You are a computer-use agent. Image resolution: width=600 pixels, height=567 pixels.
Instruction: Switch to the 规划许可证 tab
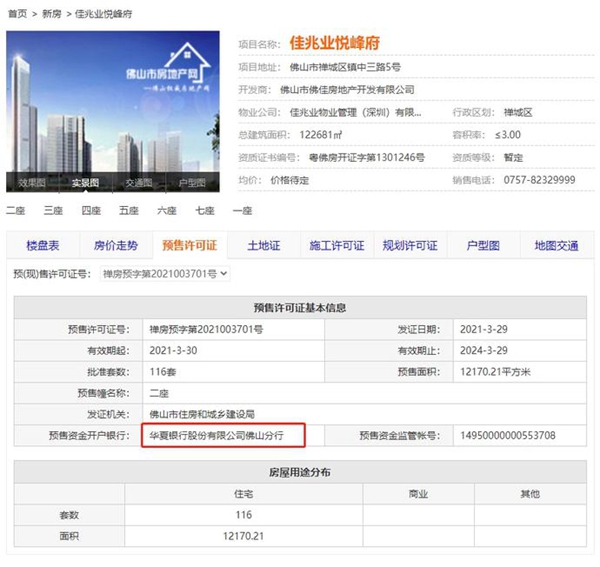(x=410, y=246)
